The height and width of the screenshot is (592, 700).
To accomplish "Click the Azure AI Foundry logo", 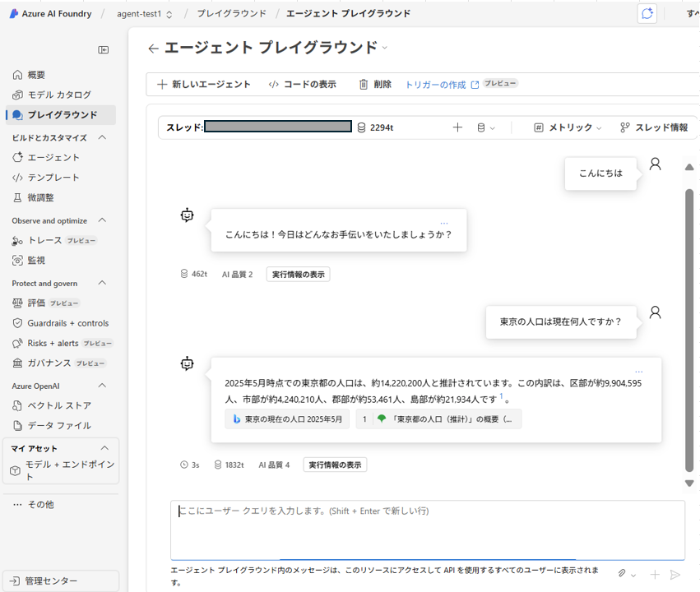I will click(x=50, y=14).
